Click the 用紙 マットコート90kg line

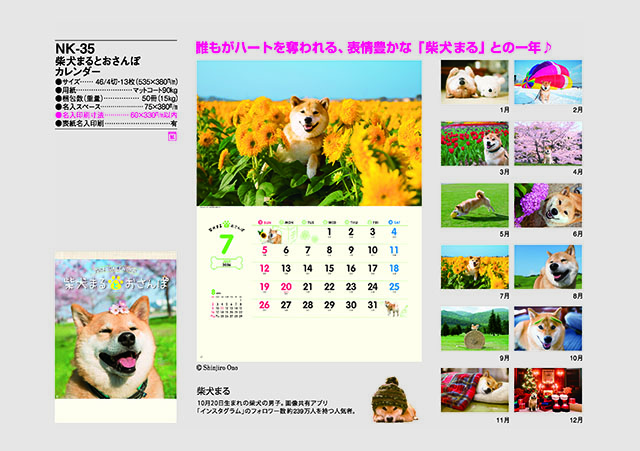116,90
